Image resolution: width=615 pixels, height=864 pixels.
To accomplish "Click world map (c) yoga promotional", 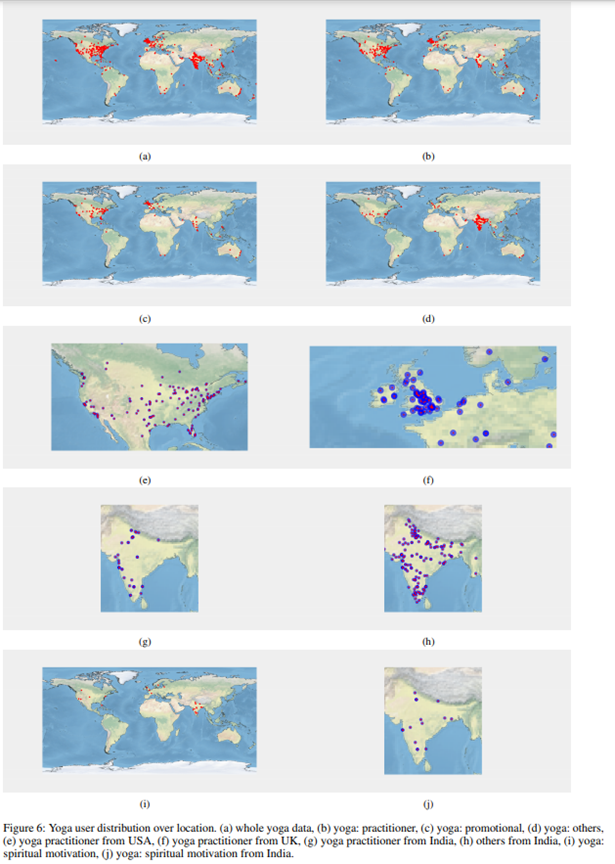I will pyautogui.click(x=149, y=234).
